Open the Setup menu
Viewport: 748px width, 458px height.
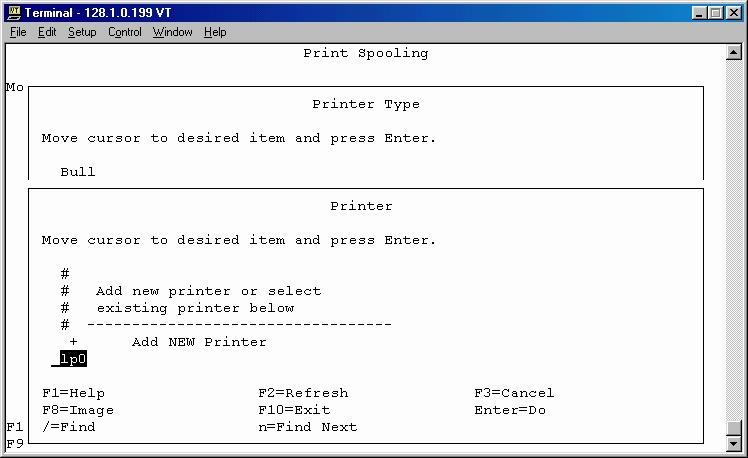(82, 32)
